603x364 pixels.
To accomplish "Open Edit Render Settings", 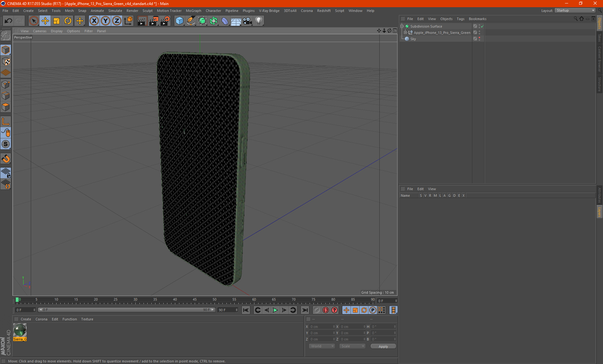I will 165,21.
